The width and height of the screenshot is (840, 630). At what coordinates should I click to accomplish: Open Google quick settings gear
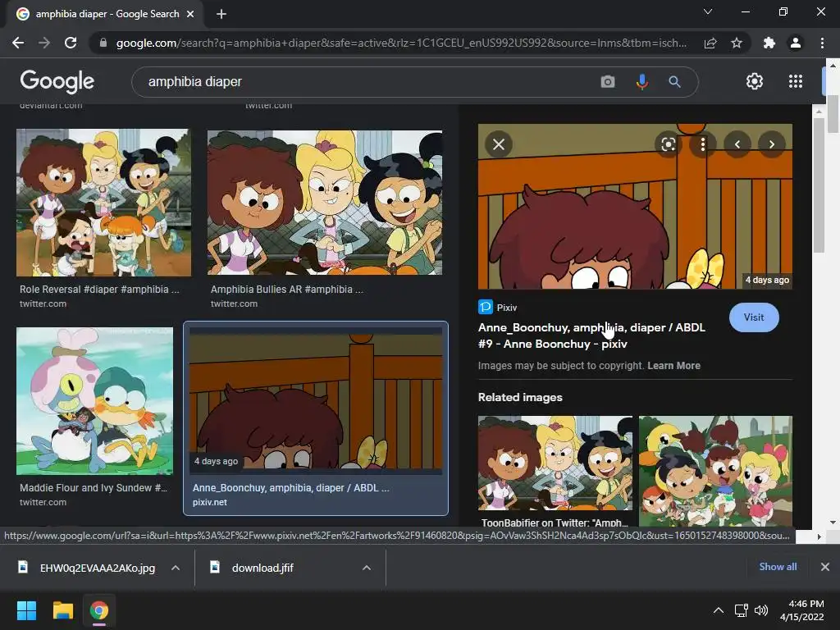coord(755,81)
